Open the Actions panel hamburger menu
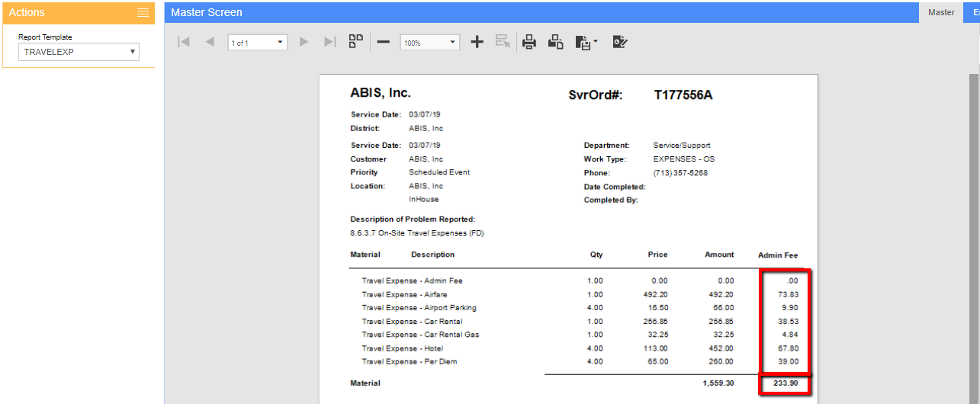This screenshot has width=980, height=404. [143, 12]
